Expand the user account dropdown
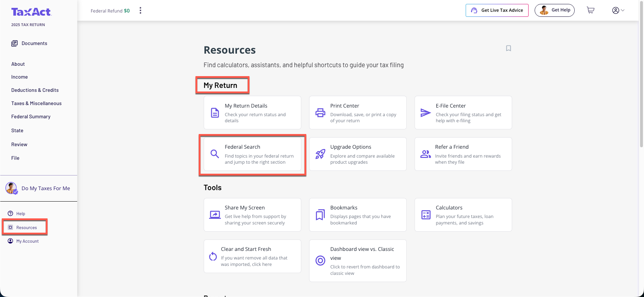The image size is (644, 297). [618, 10]
